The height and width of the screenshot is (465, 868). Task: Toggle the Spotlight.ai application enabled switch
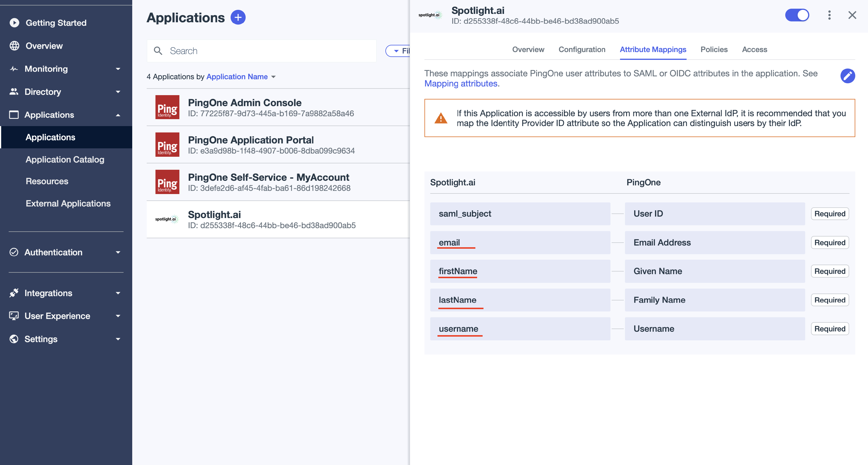pos(797,15)
